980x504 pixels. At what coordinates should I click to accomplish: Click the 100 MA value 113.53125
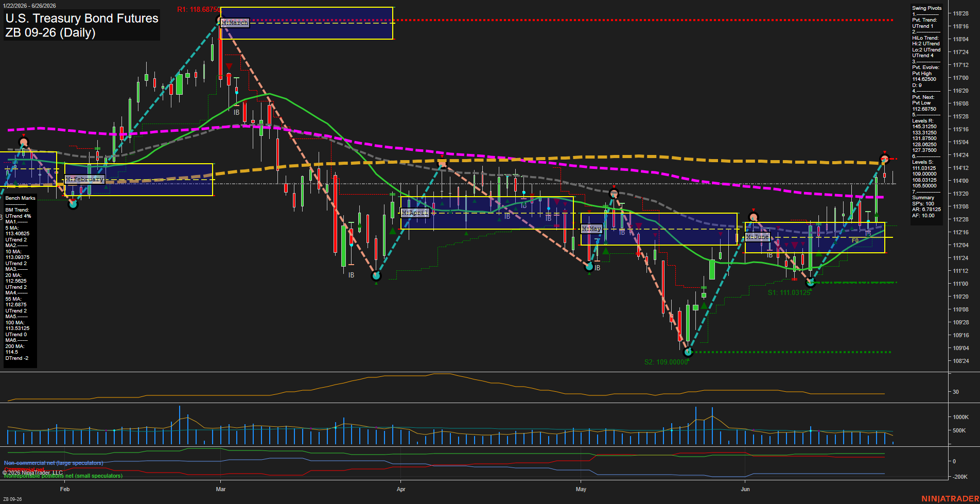tap(17, 328)
